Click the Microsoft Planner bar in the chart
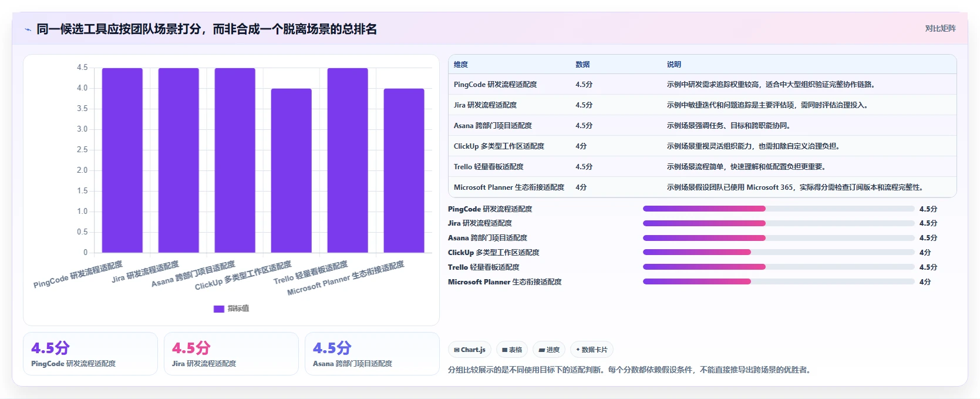The image size is (980, 399). click(404, 170)
